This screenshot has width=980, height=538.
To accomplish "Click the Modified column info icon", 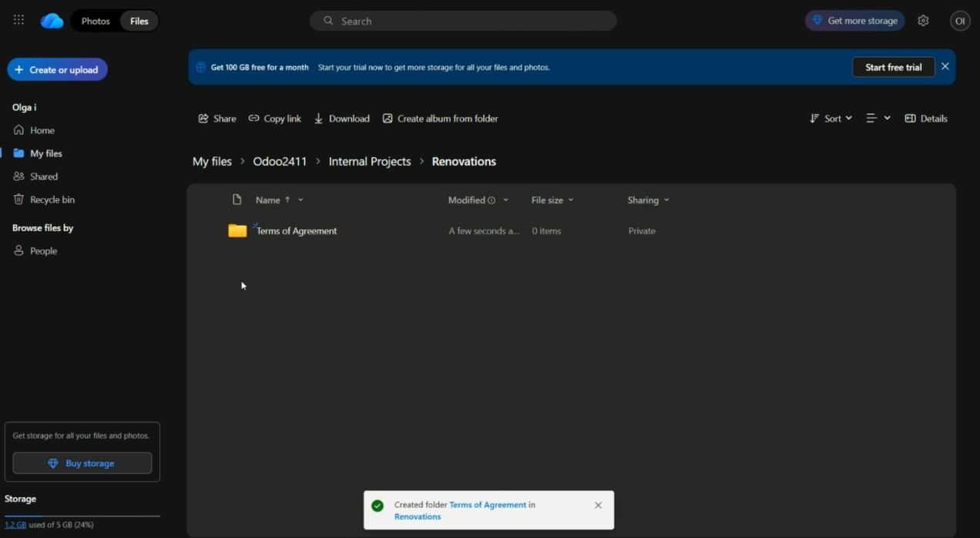I will pyautogui.click(x=492, y=200).
